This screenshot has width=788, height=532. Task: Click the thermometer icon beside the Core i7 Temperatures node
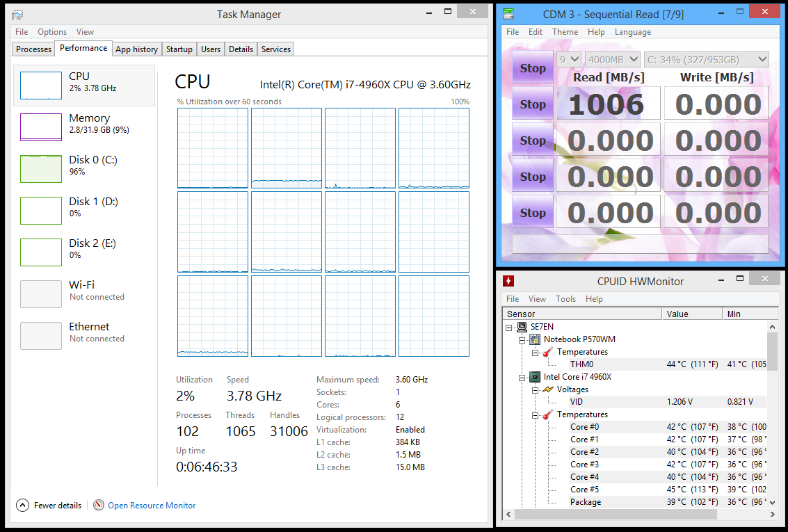click(x=548, y=414)
